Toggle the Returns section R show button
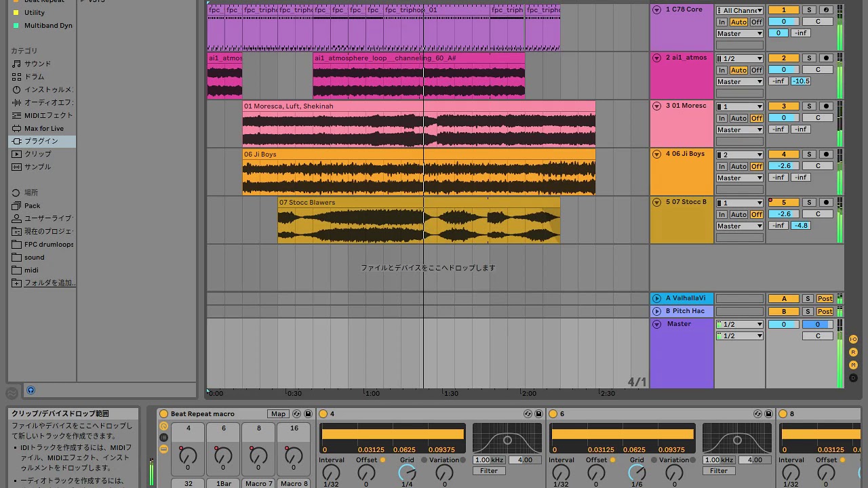Screen dimensions: 868x488 point(854,352)
